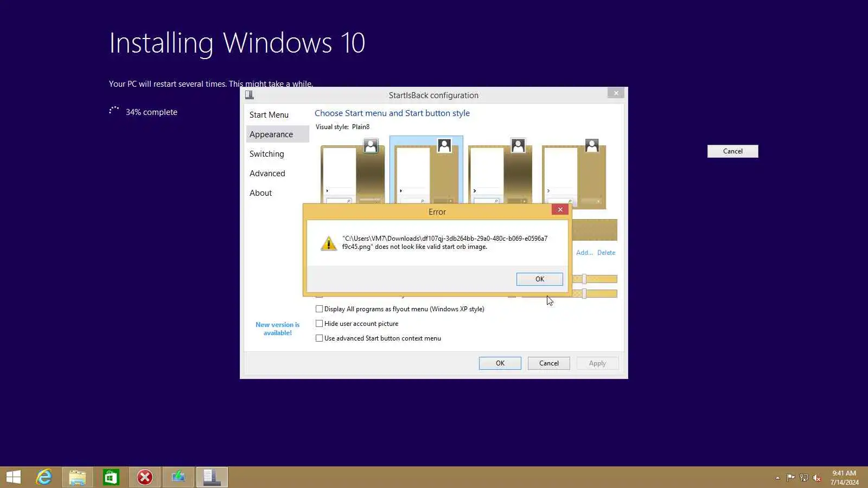The width and height of the screenshot is (868, 488).
Task: Click the network tray icon
Action: tap(803, 478)
